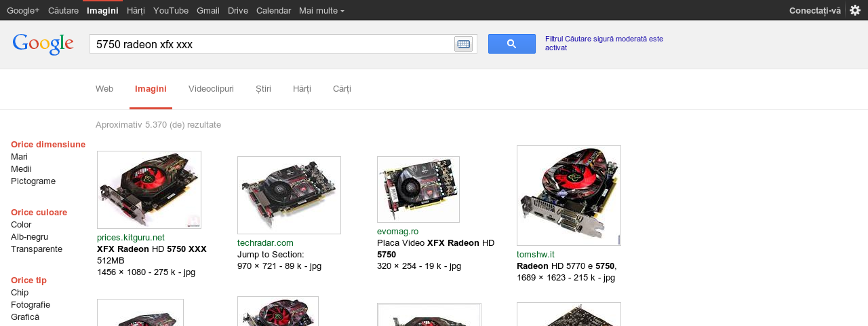Visit the techradar.com source link
This screenshot has height=326, width=868.
265,242
